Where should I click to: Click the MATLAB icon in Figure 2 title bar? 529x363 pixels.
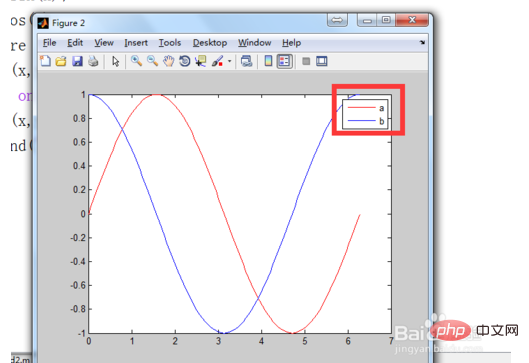(43, 23)
